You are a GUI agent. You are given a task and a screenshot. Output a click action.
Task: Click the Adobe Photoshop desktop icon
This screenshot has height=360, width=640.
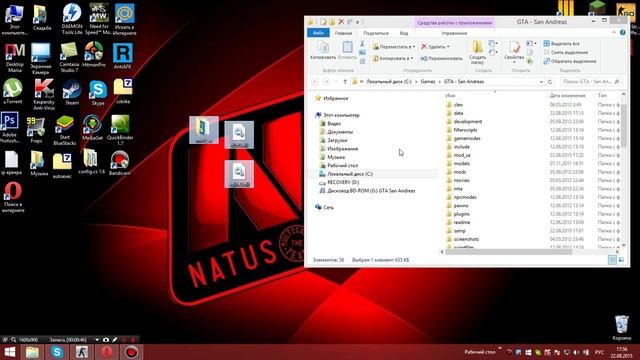(10, 128)
